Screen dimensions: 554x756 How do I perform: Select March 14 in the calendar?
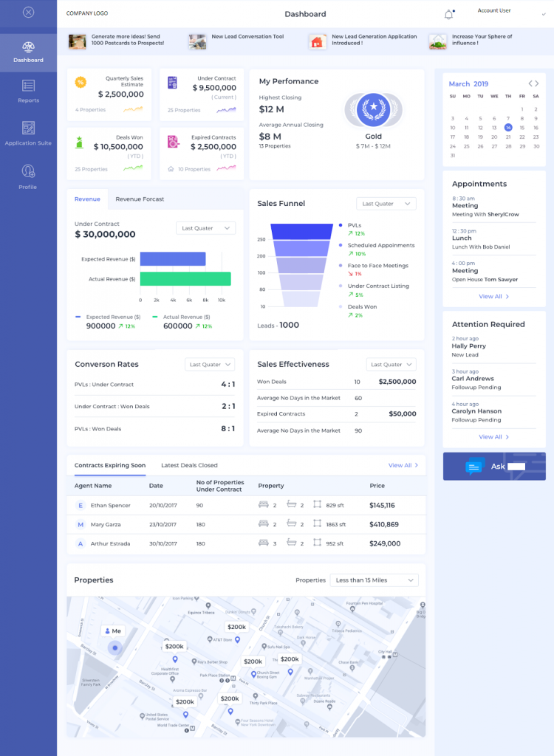click(508, 128)
